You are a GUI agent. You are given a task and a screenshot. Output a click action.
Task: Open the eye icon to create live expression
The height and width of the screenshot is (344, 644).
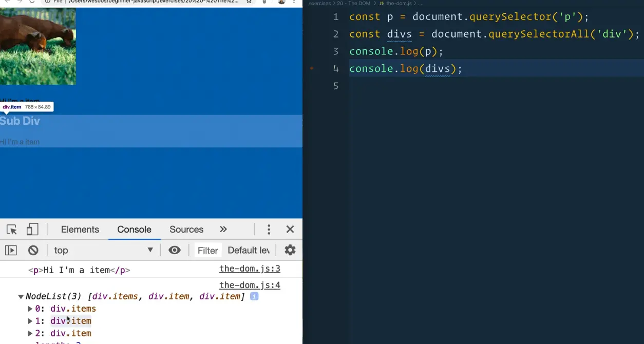click(x=175, y=250)
